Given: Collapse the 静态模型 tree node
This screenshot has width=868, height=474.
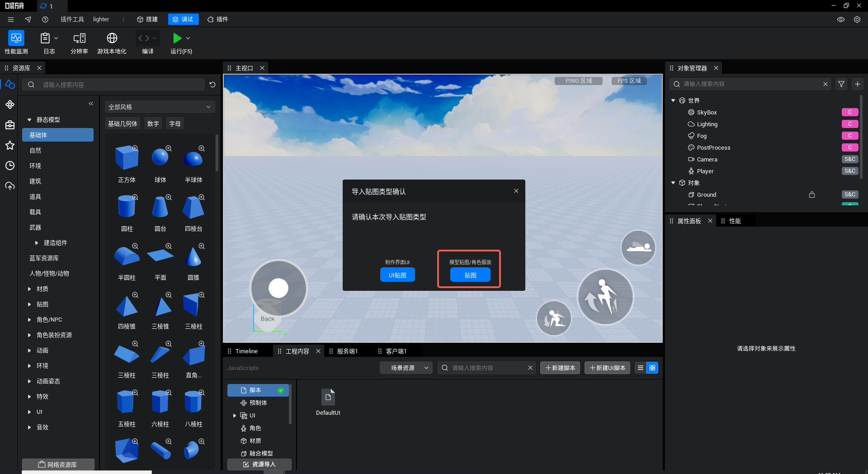Looking at the screenshot, I should coord(29,120).
